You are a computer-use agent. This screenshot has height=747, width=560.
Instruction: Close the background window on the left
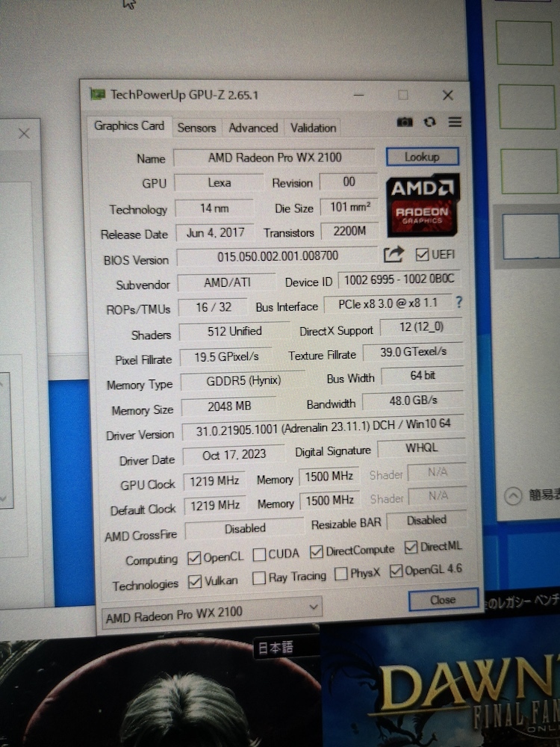point(25,134)
